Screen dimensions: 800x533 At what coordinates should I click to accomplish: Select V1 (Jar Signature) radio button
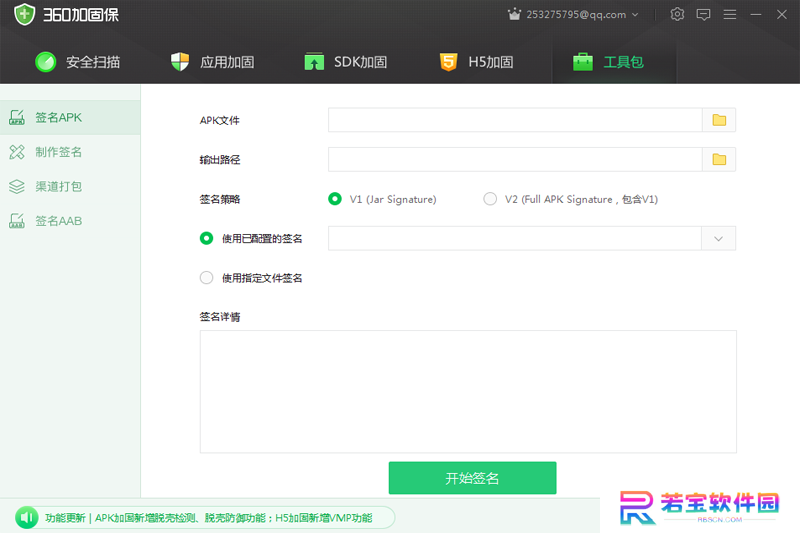click(x=335, y=199)
